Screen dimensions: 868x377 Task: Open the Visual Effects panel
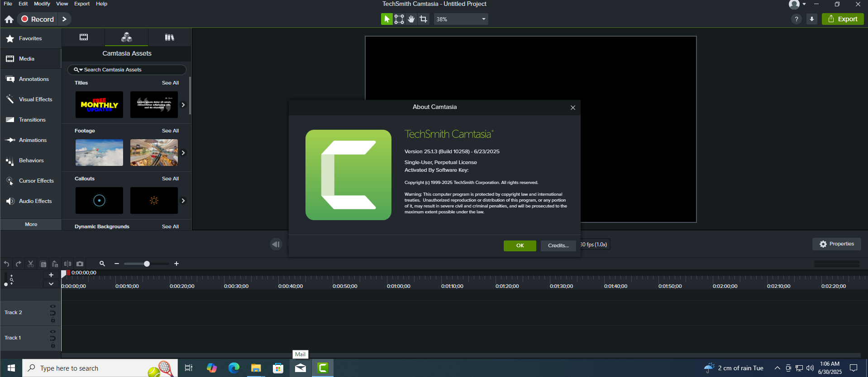click(31, 99)
